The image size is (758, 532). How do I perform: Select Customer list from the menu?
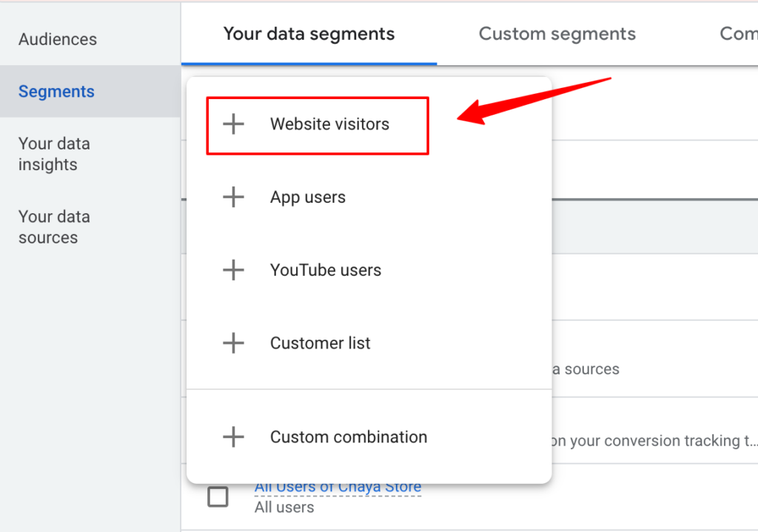(x=320, y=343)
